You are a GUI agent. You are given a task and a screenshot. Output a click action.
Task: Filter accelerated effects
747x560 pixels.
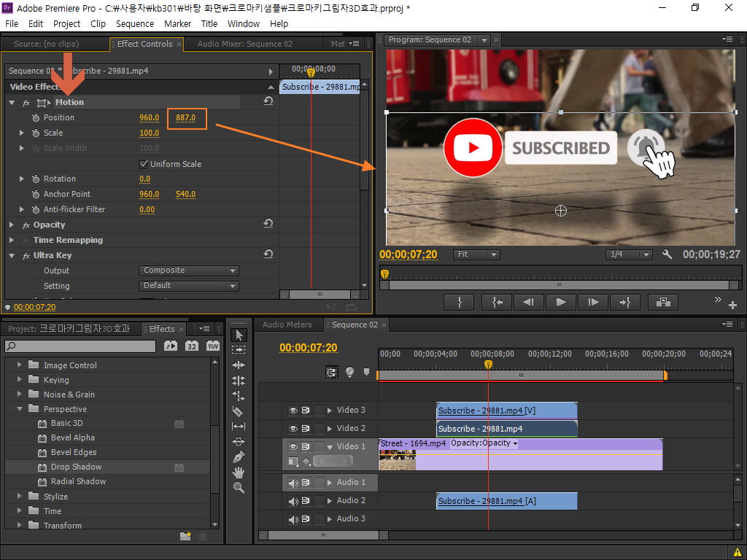pos(171,346)
